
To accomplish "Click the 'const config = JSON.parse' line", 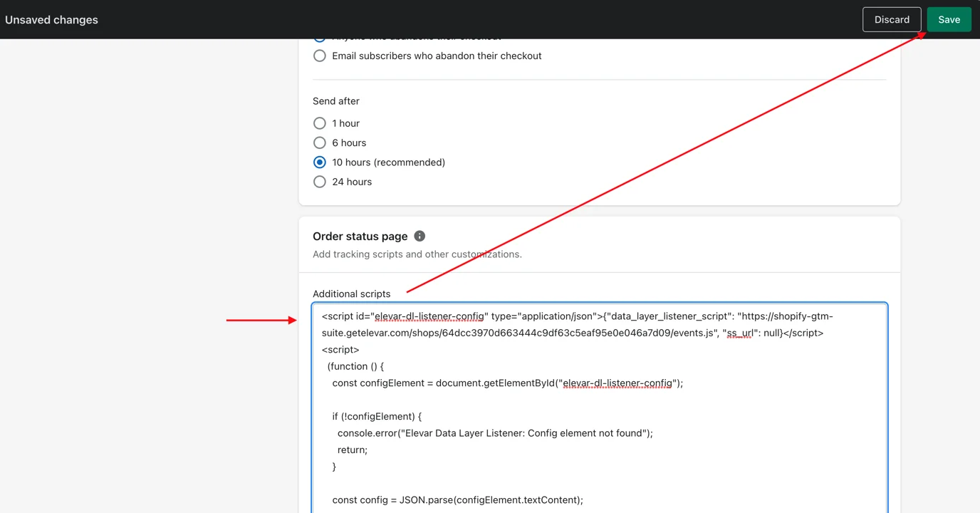I will 458,499.
